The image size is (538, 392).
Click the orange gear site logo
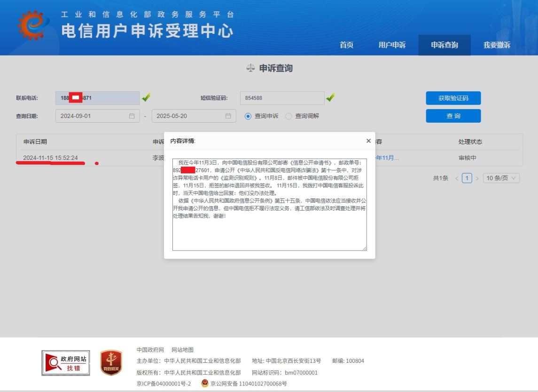coord(33,25)
